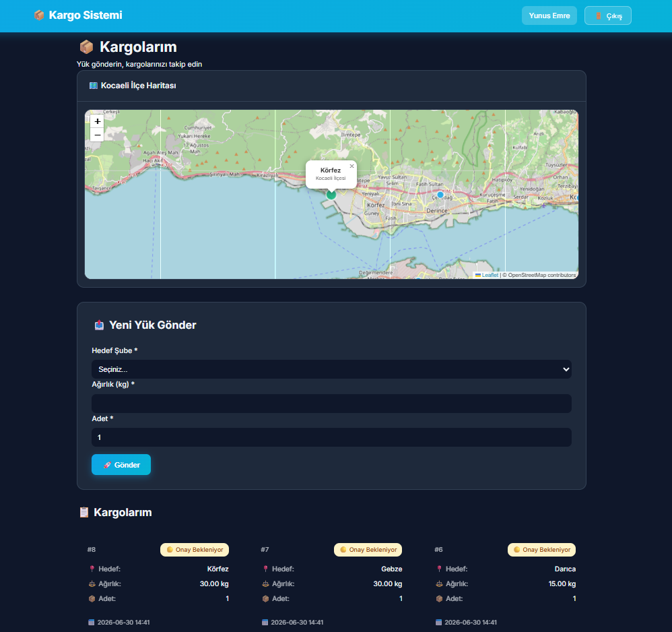Click the Derince label on the map
This screenshot has height=632, width=672.
click(x=437, y=210)
